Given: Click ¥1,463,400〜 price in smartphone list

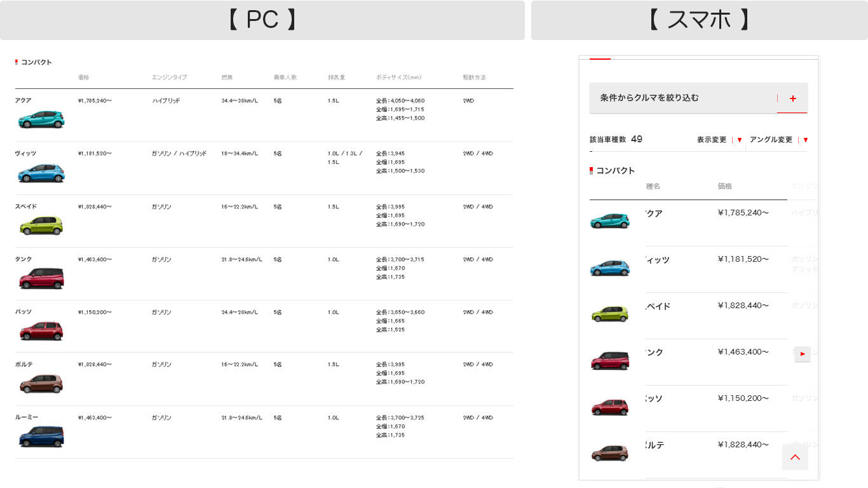Looking at the screenshot, I should click(x=743, y=352).
